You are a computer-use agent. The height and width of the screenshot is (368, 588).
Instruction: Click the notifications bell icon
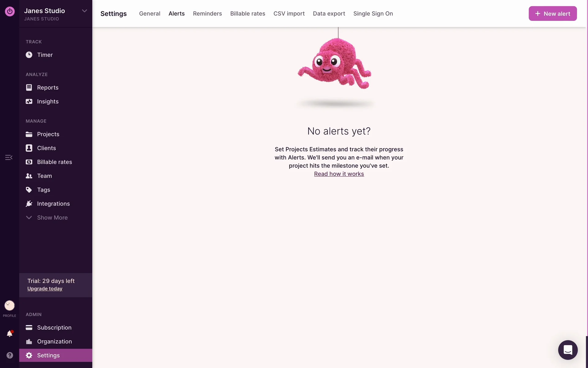pos(9,334)
